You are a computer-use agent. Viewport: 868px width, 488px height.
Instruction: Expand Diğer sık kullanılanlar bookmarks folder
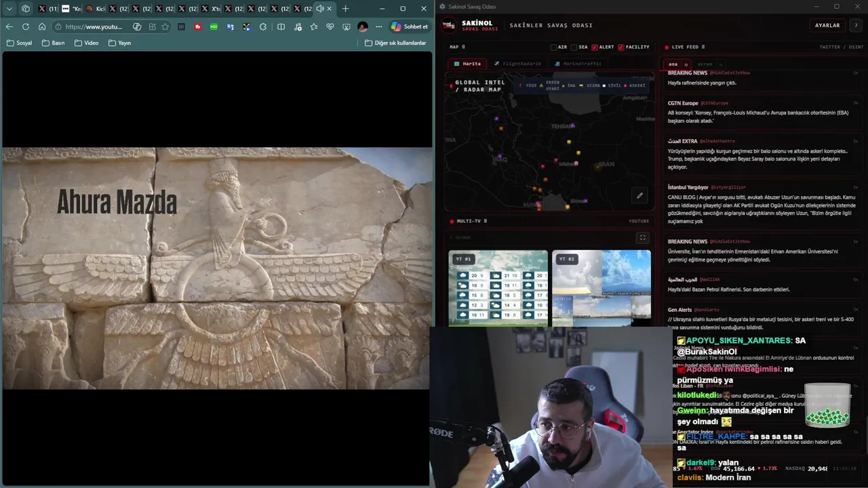tap(395, 43)
